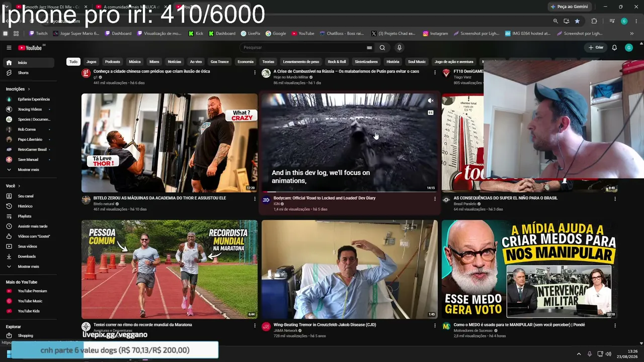The height and width of the screenshot is (362, 644).
Task: Open options menu for Bodycam Dev Diary video
Action: pyautogui.click(x=435, y=199)
